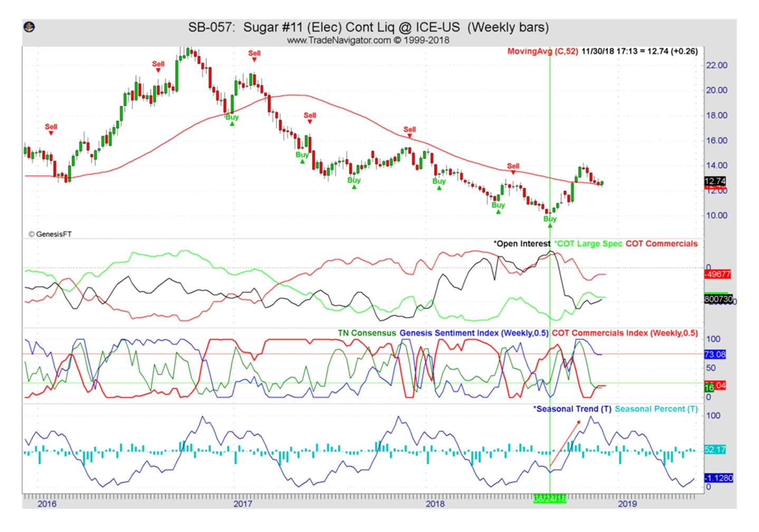Click the *Open Interest legend label
This screenshot has height=532, width=759.
tap(521, 244)
